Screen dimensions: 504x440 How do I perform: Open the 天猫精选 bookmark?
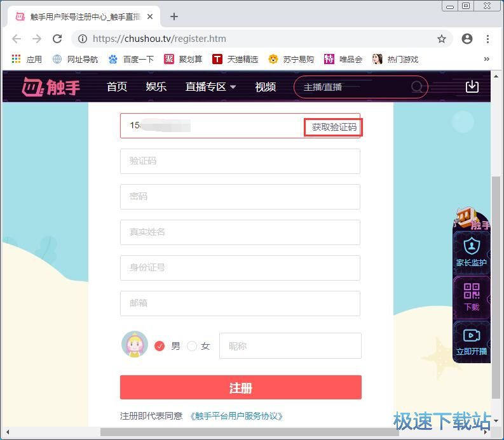pyautogui.click(x=235, y=60)
